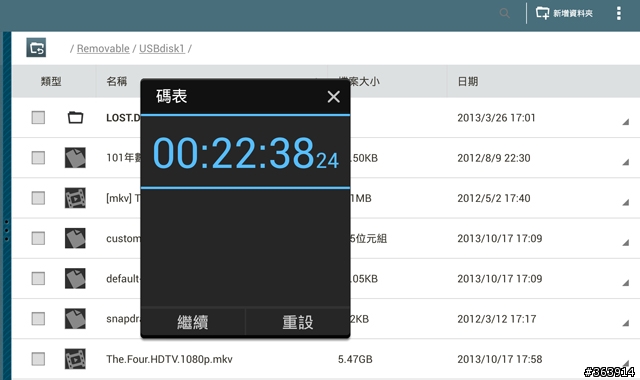Click the 5.47GB size cell
Screen dimensions: 640x380
[x=355, y=359]
